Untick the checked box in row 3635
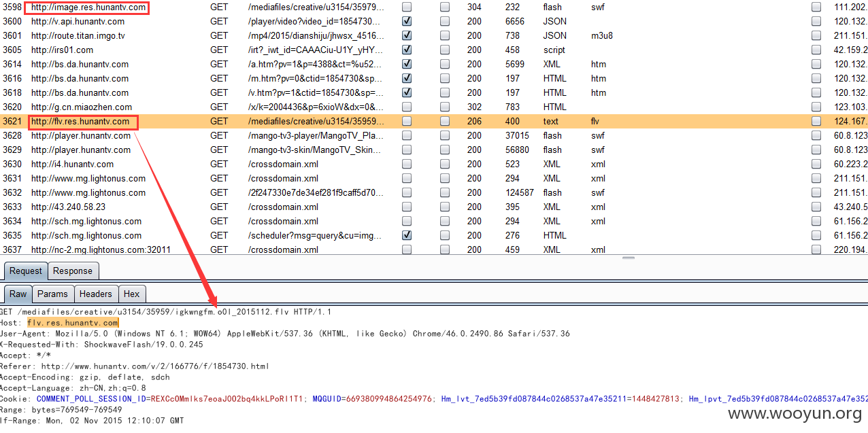The height and width of the screenshot is (433, 868). (x=407, y=235)
